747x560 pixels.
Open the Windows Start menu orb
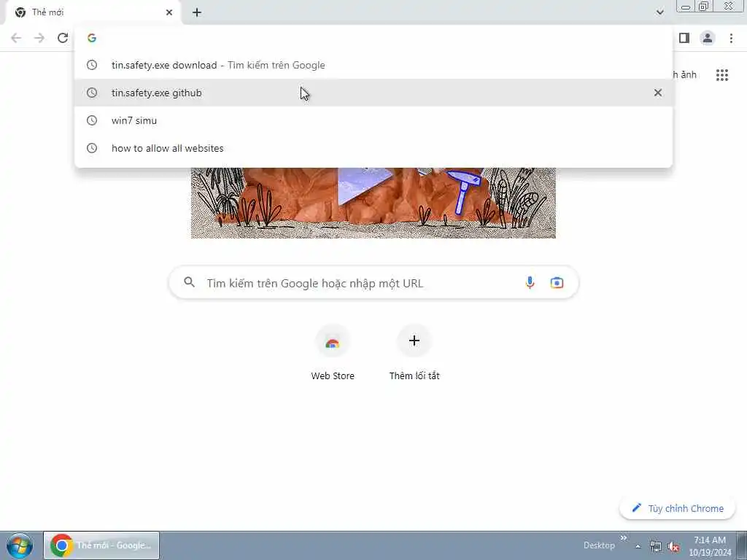click(20, 545)
